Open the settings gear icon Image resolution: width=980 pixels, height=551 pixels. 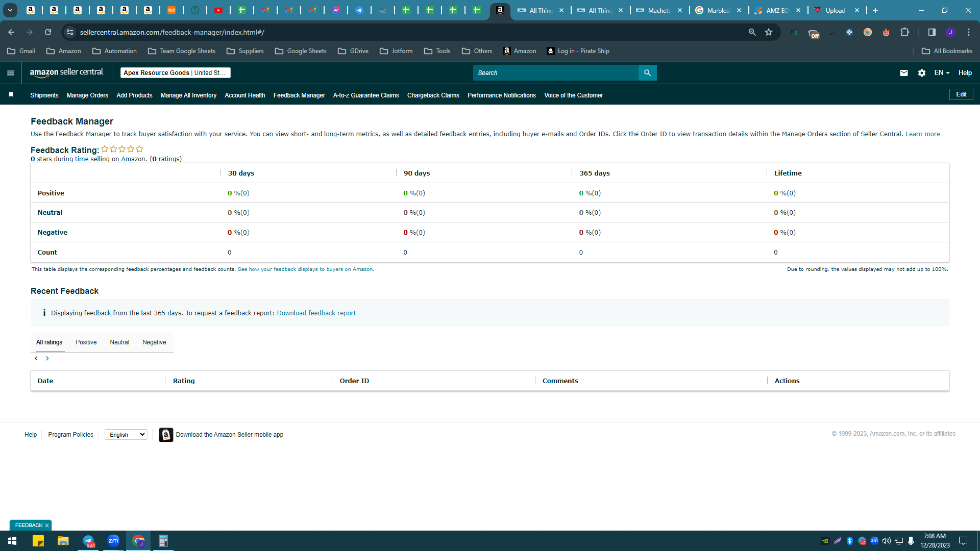click(921, 73)
